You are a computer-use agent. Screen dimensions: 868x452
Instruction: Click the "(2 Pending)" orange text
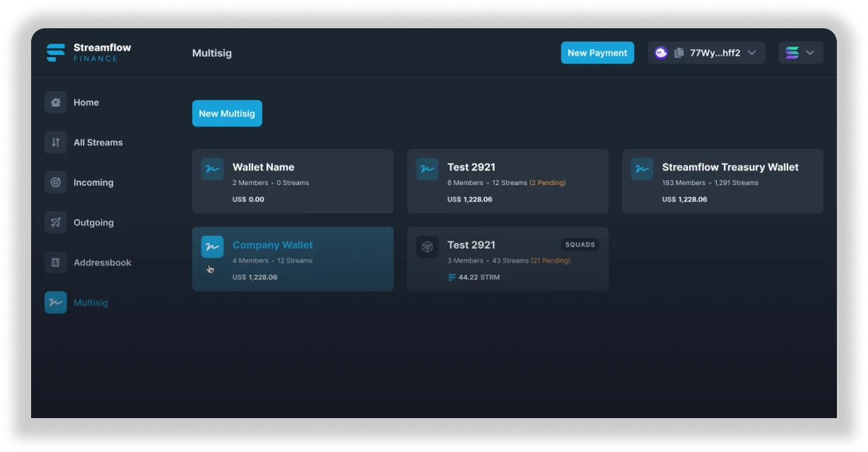[x=548, y=183]
